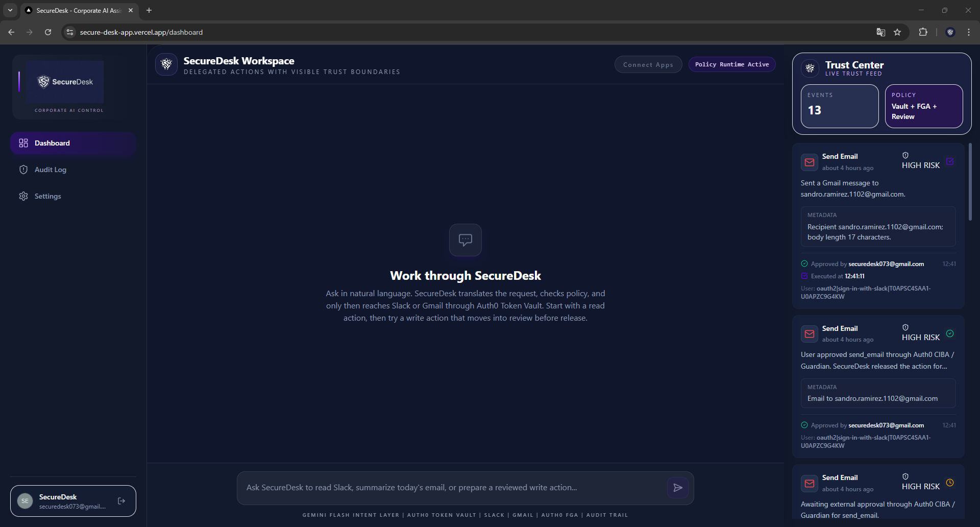Screen dimensions: 980x527
Task: Click the envelope icon on third Send Email event
Action: click(810, 483)
